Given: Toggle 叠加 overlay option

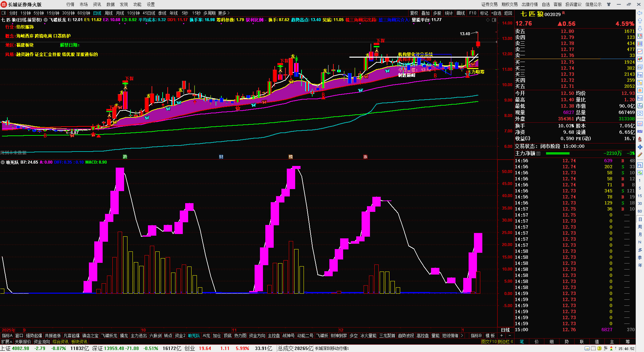Looking at the screenshot, I should pyautogui.click(x=426, y=13).
